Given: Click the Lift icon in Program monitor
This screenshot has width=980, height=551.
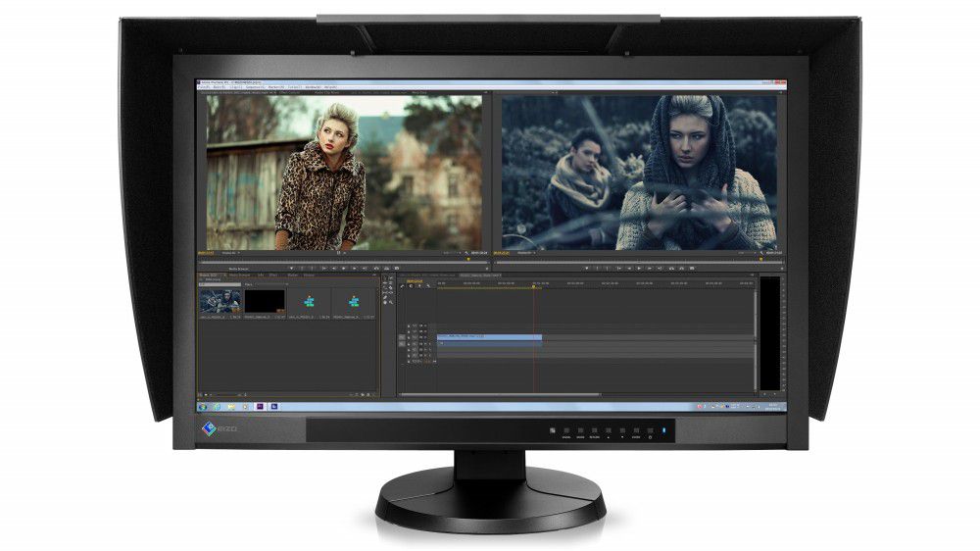Looking at the screenshot, I should point(671,269).
